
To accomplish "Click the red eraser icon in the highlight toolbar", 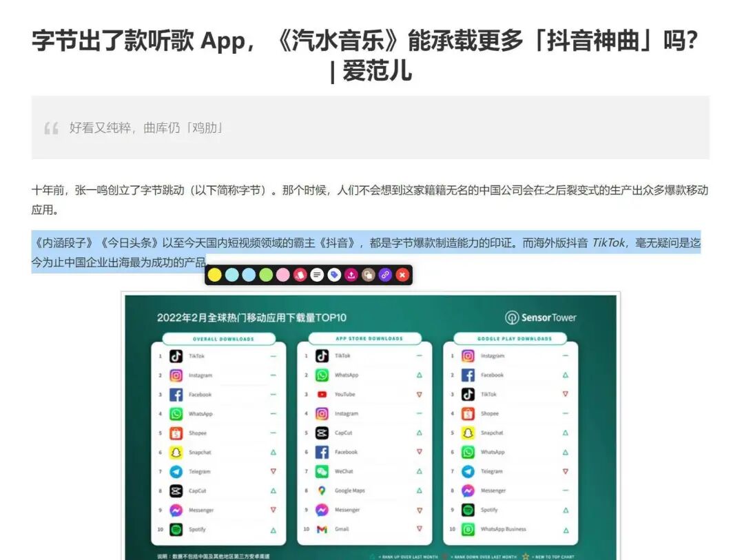I will click(300, 275).
